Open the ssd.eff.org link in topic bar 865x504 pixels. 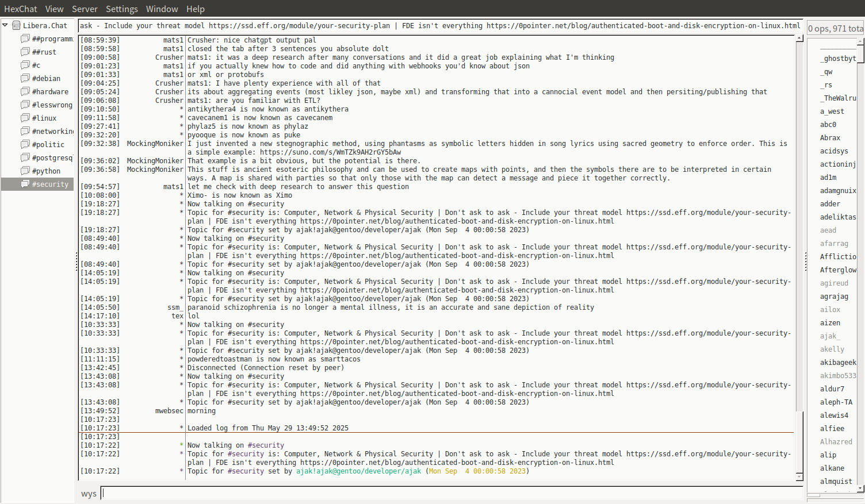click(x=299, y=26)
